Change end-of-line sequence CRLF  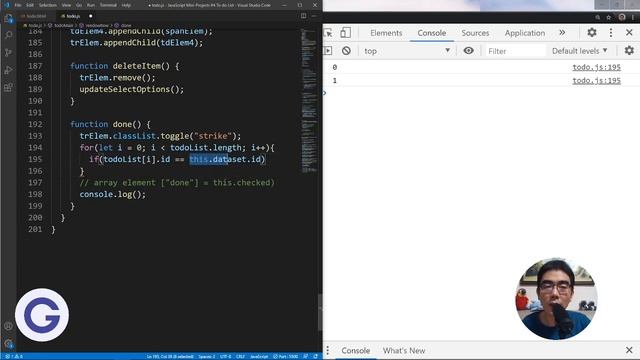pos(240,356)
